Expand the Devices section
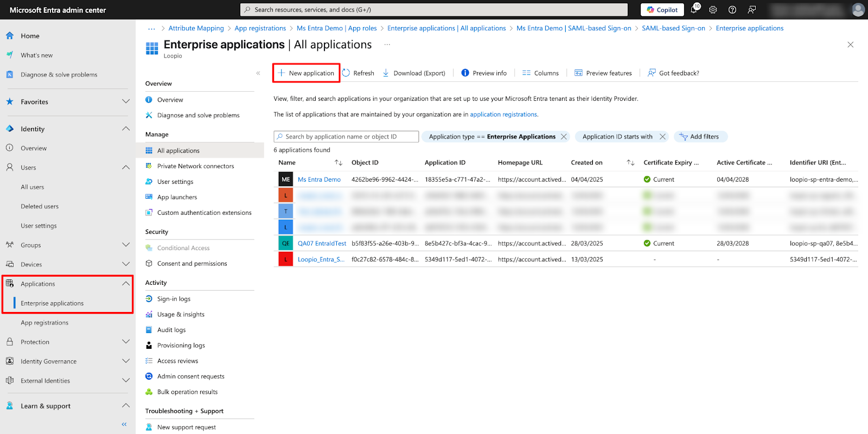 [126, 264]
